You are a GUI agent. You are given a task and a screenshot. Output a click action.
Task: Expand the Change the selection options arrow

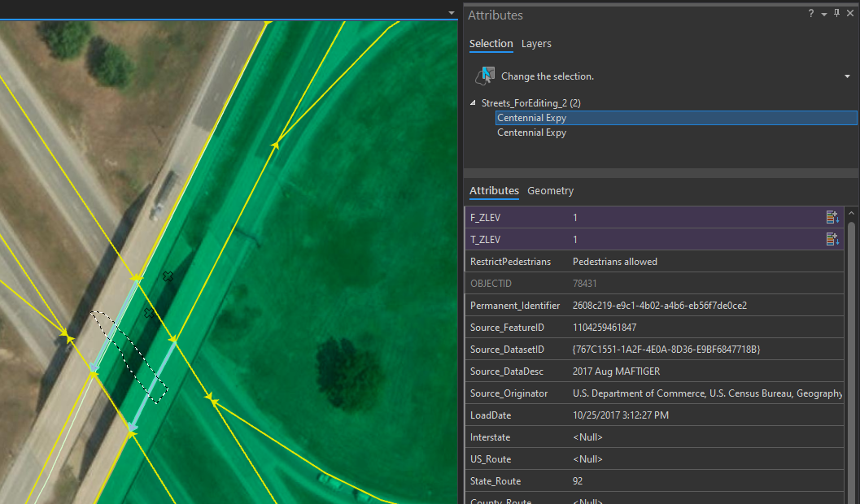coord(847,75)
